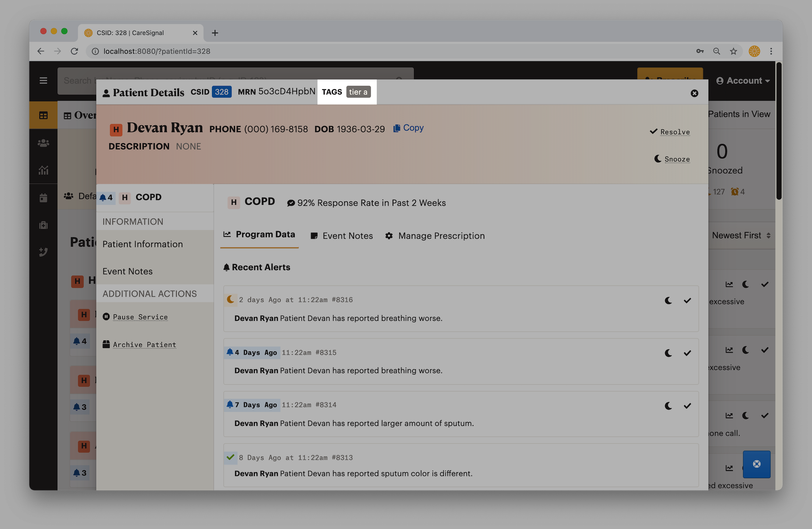Open the analytics chart icon in sidebar
Screen dimensions: 812x529
coord(43,170)
